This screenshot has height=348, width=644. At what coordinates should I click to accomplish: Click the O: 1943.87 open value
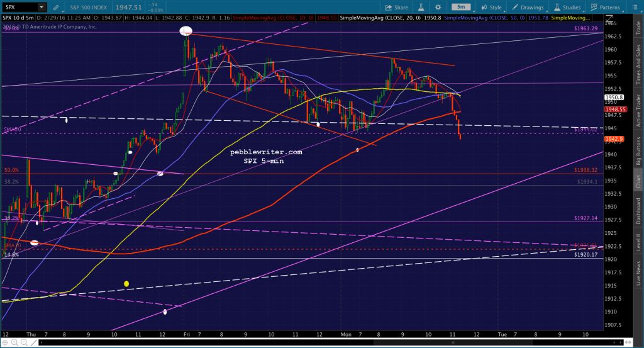tap(108, 18)
